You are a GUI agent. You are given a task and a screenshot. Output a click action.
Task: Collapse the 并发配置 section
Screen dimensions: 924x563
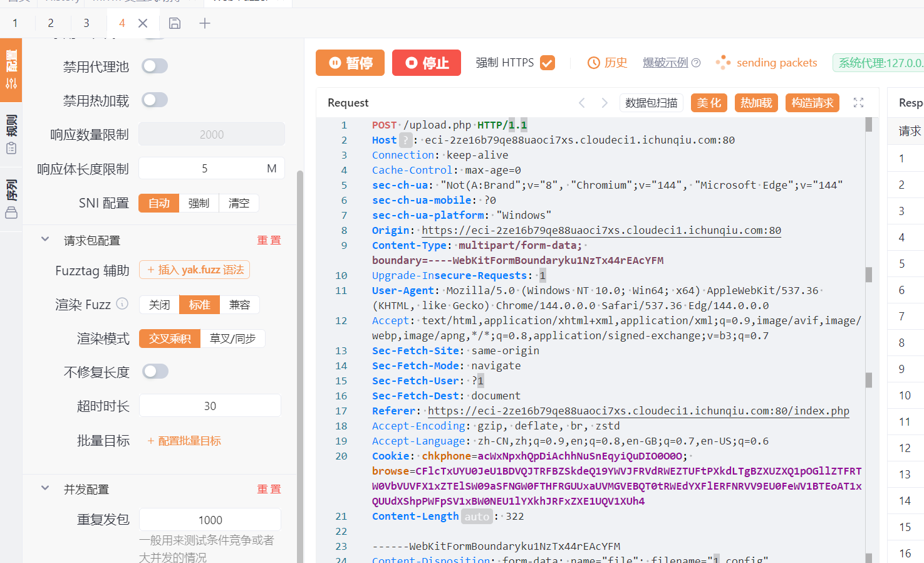45,488
